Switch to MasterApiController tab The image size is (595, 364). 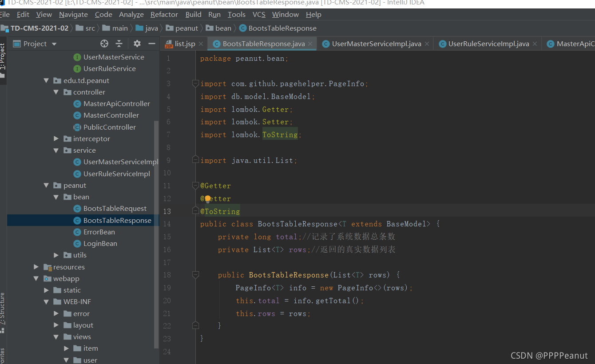pyautogui.click(x=571, y=44)
